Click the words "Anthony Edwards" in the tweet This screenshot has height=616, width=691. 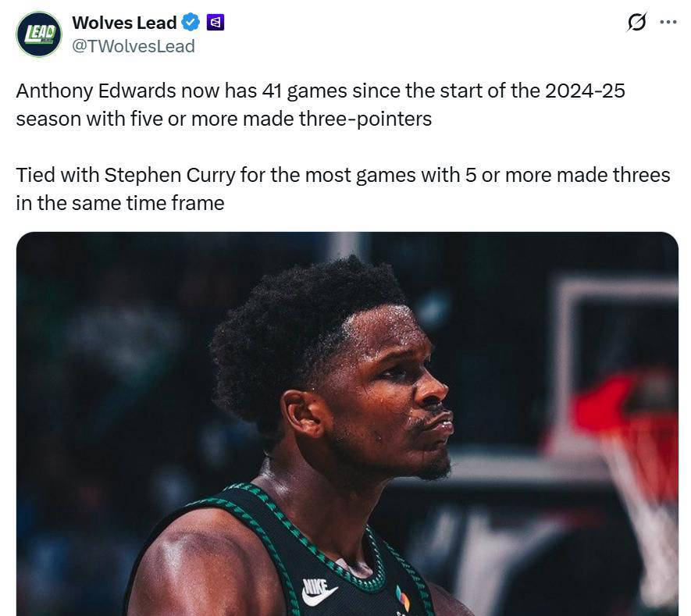click(x=96, y=91)
